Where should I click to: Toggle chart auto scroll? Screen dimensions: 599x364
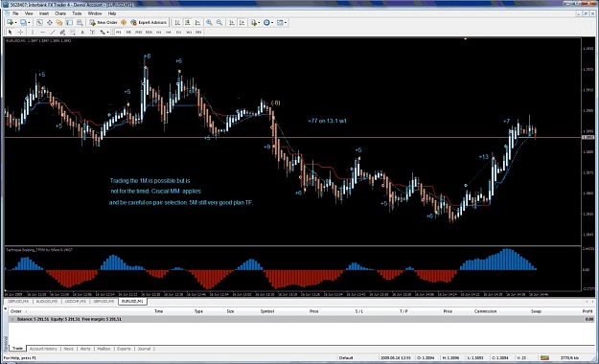232,23
